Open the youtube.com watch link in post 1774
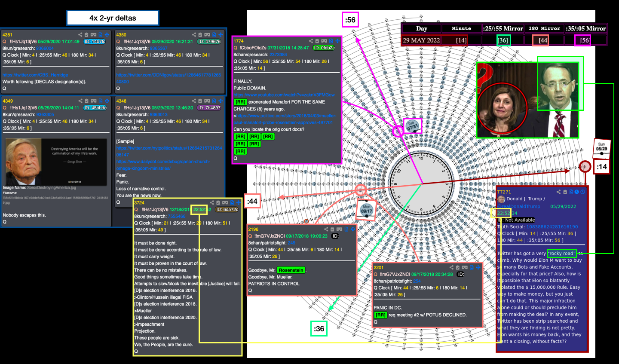The width and height of the screenshot is (619, 364). pos(284,95)
